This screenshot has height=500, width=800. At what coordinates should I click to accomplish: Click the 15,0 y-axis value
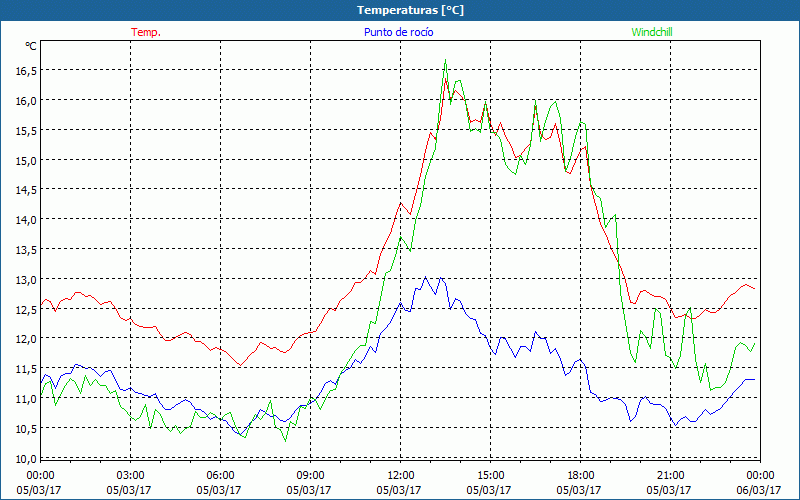click(26, 161)
